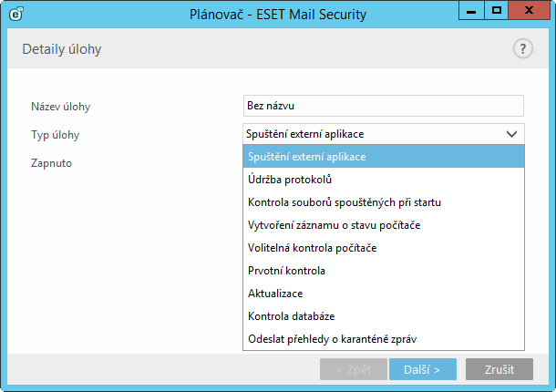556x392 pixels.
Task: Click the disabled Zpět button
Action: coord(353,369)
